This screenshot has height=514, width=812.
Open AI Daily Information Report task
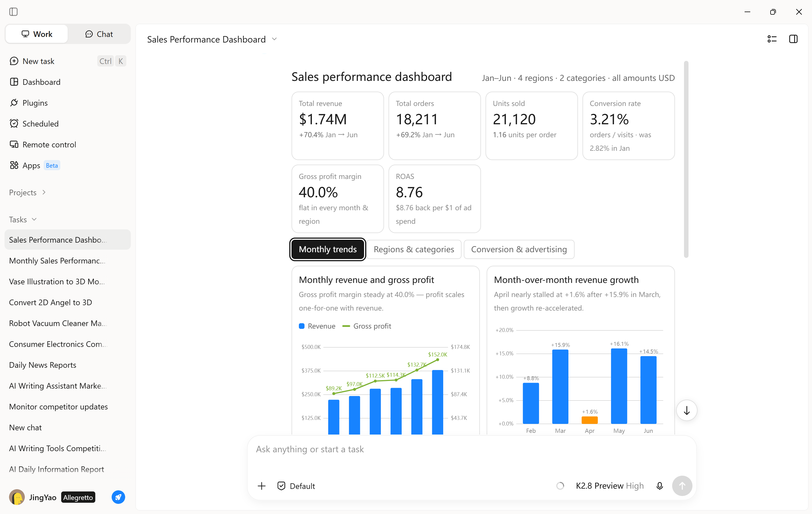click(x=67, y=469)
